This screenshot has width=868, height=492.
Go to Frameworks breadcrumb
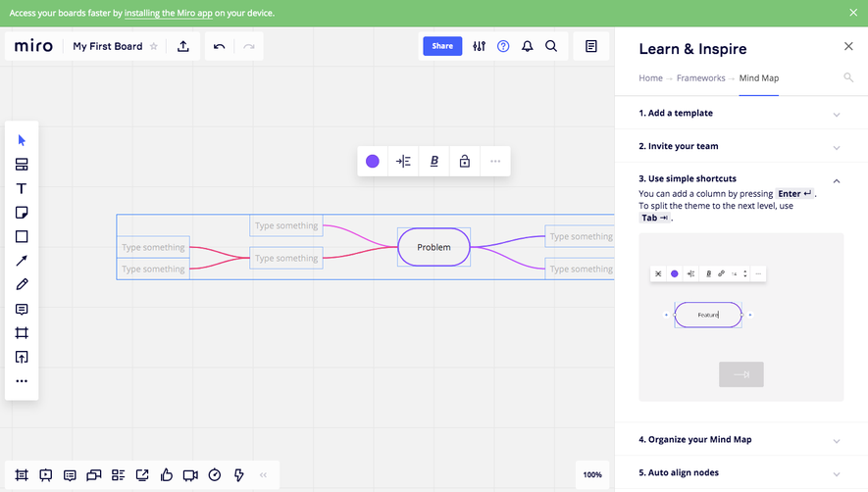coord(701,78)
